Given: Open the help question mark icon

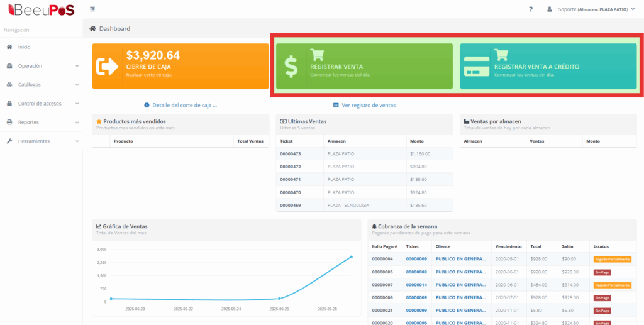Looking at the screenshot, I should coord(531,9).
